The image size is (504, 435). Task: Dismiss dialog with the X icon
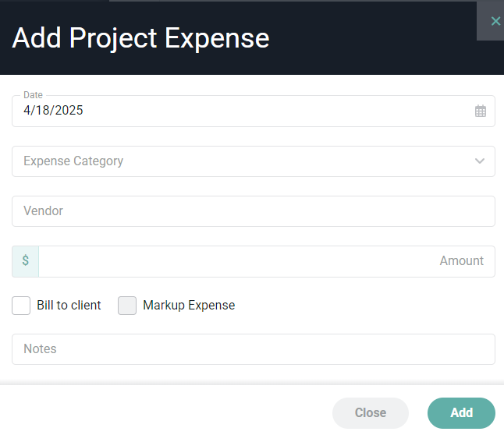point(495,21)
